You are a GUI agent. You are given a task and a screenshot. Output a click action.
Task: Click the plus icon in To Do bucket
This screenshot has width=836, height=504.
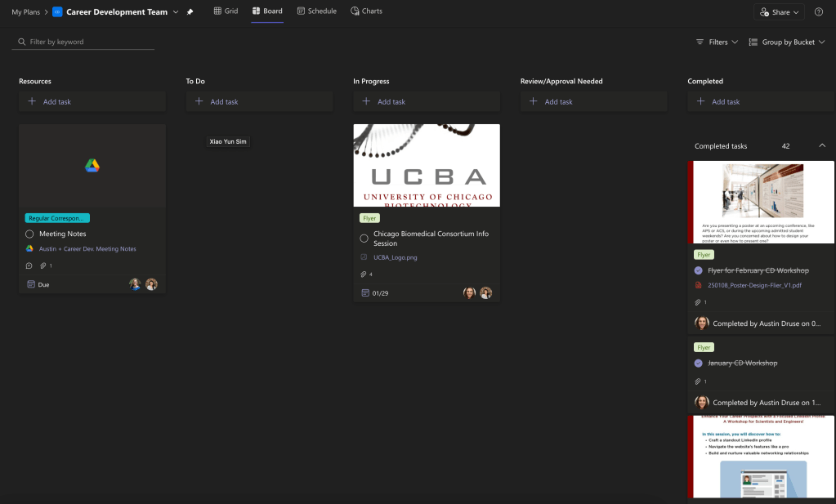199,102
